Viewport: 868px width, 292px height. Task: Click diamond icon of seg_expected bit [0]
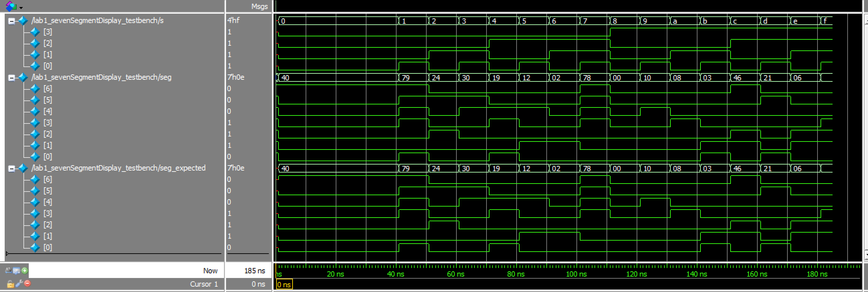(35, 248)
